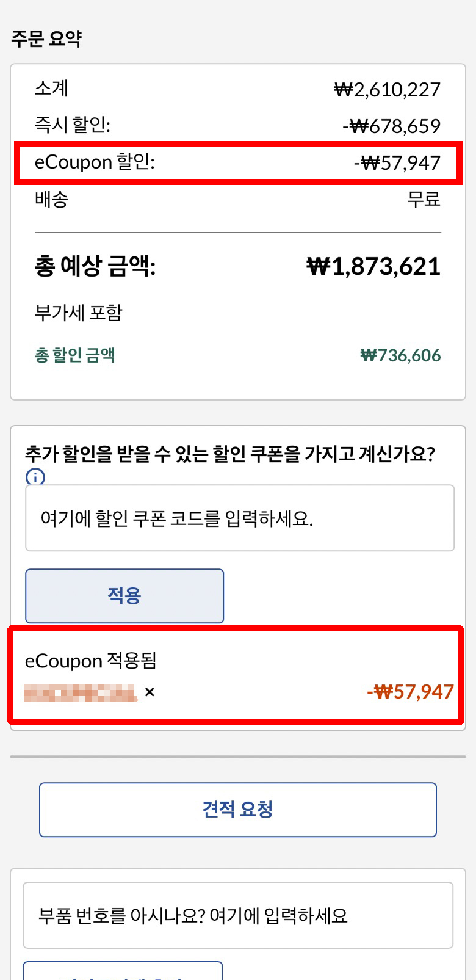
Task: Focus the discount coupon code field
Action: tap(240, 518)
